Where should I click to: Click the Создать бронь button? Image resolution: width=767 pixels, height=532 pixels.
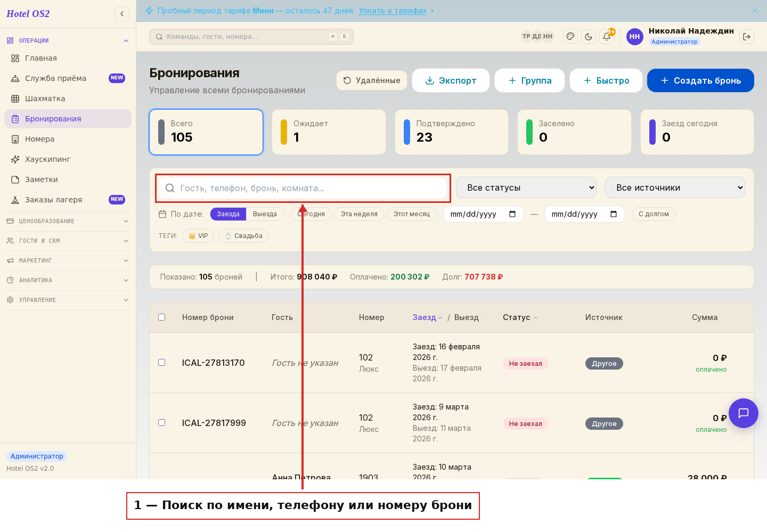pos(700,80)
